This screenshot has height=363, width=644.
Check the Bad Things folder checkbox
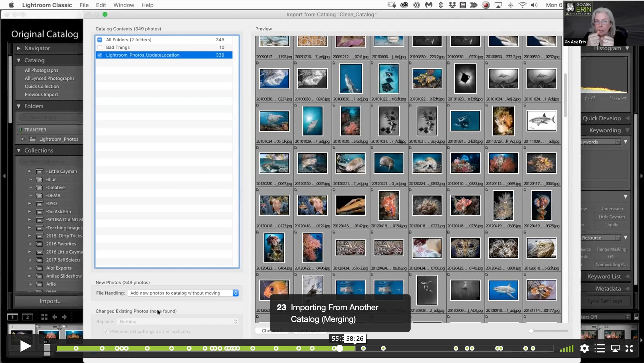100,47
